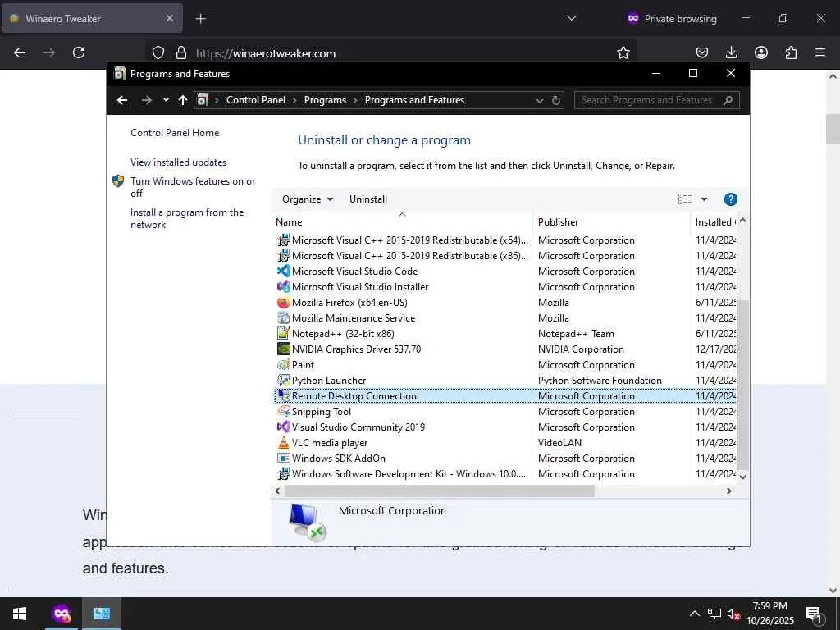Open view options dropdown arrow

pyautogui.click(x=704, y=199)
